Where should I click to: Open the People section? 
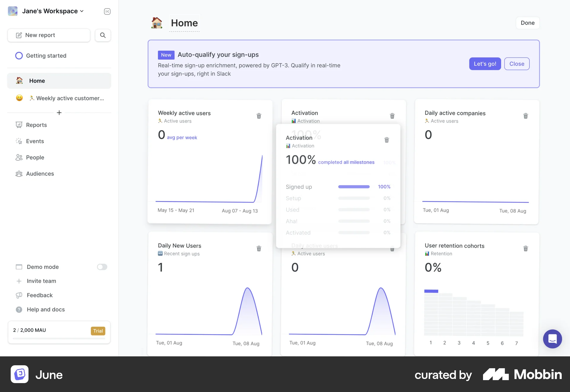coord(35,157)
